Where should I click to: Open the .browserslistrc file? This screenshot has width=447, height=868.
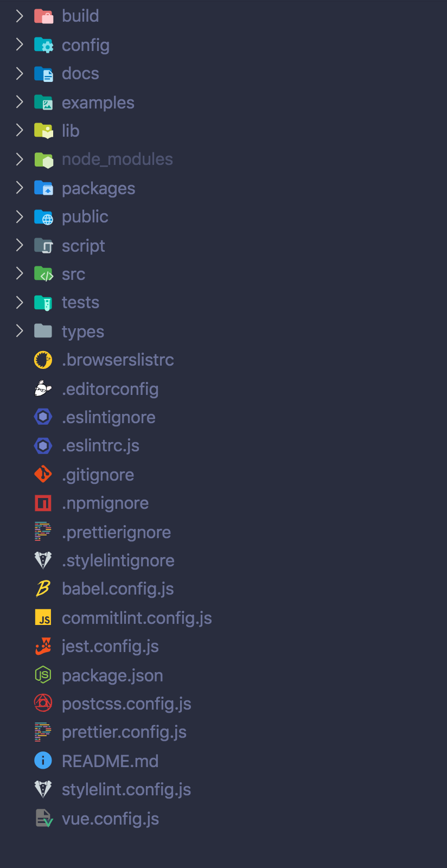click(x=118, y=360)
